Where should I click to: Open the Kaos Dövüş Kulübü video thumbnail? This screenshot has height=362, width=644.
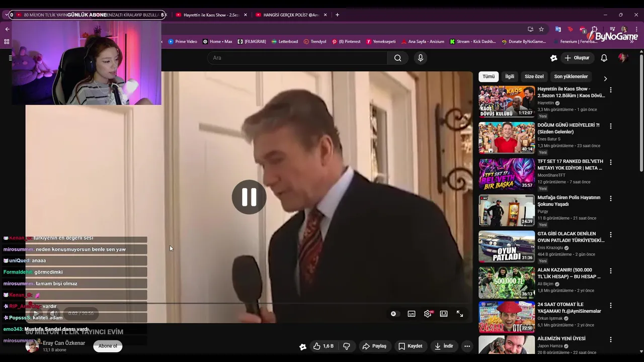point(507,102)
